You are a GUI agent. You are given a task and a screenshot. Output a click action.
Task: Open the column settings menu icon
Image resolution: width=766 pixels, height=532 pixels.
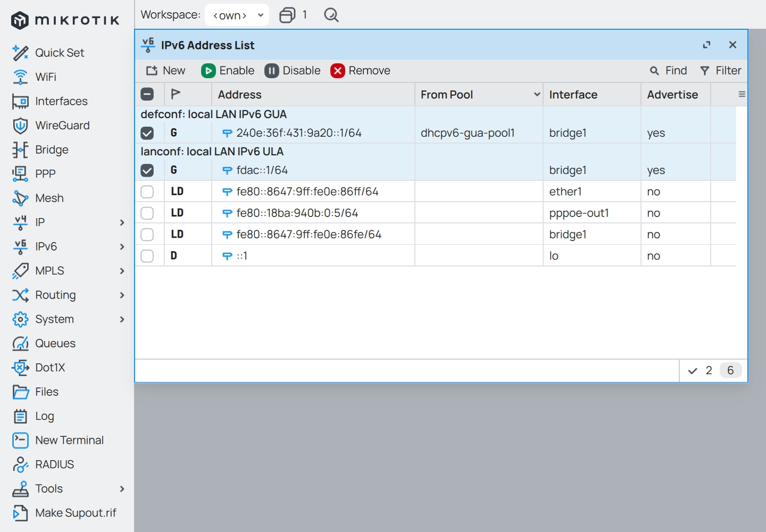(742, 94)
